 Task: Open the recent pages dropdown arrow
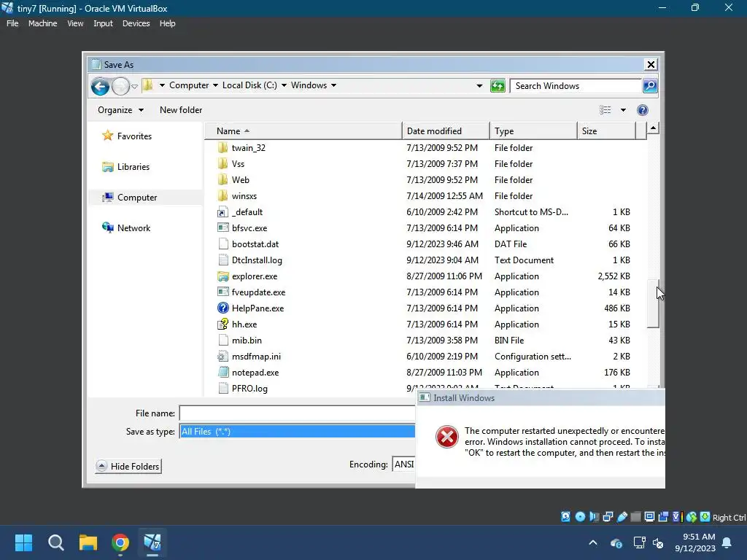click(135, 87)
